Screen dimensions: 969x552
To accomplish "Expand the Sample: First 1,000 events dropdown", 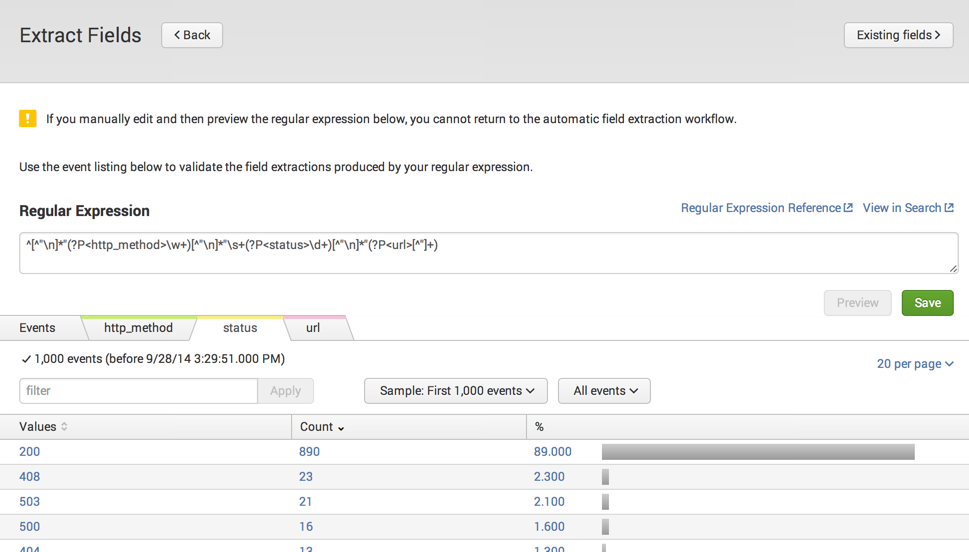I will pos(456,391).
